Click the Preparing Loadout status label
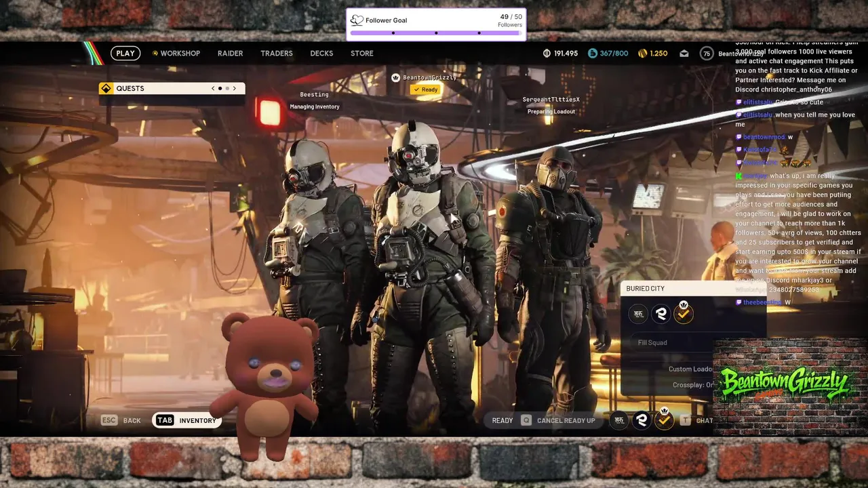This screenshot has height=488, width=868. coord(551,112)
